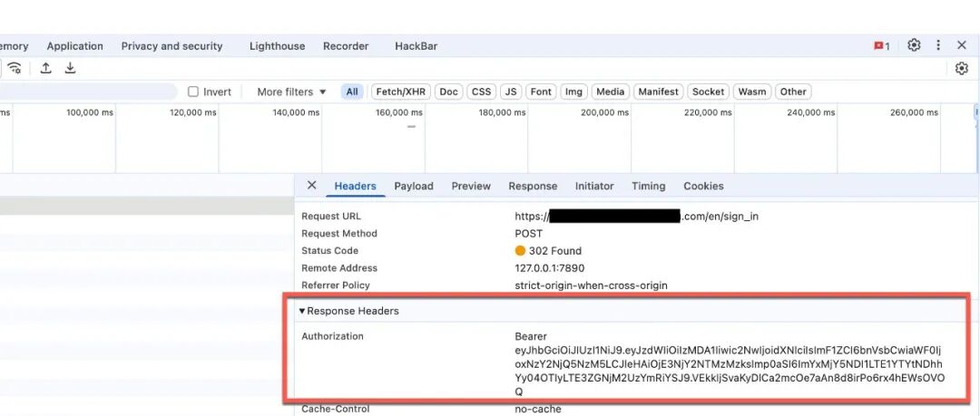Click the no-cache header value
Viewport: 980px width, 416px height.
537,409
